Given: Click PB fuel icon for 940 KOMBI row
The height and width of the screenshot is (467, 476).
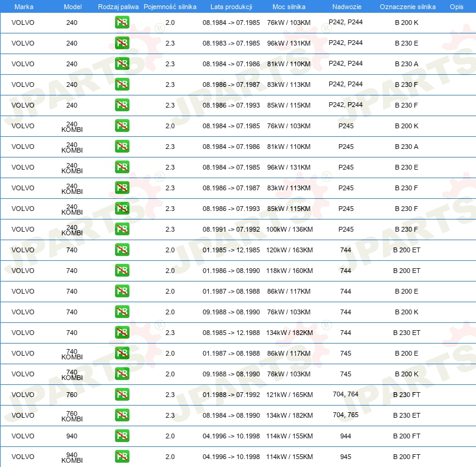Looking at the screenshot, I should tap(122, 457).
